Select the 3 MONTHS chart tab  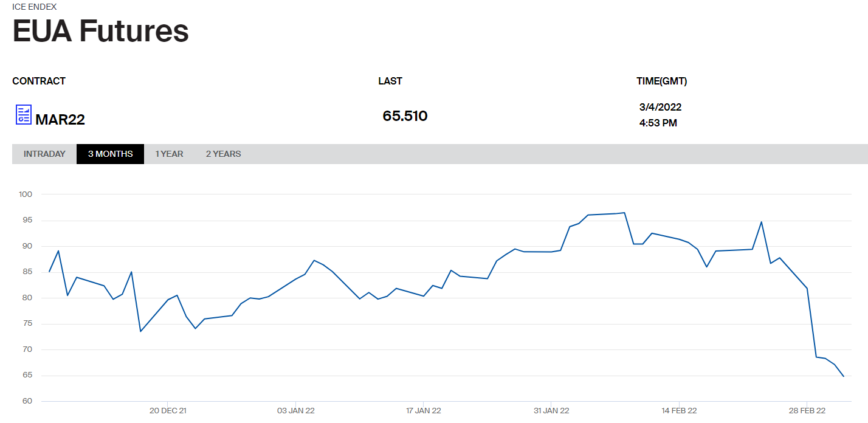110,154
